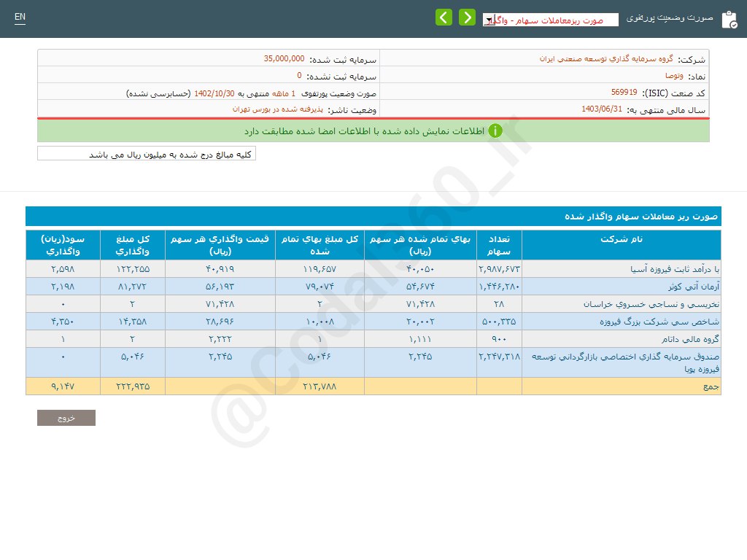
Task: Click the green right arrow to change statement
Action: coord(467,17)
